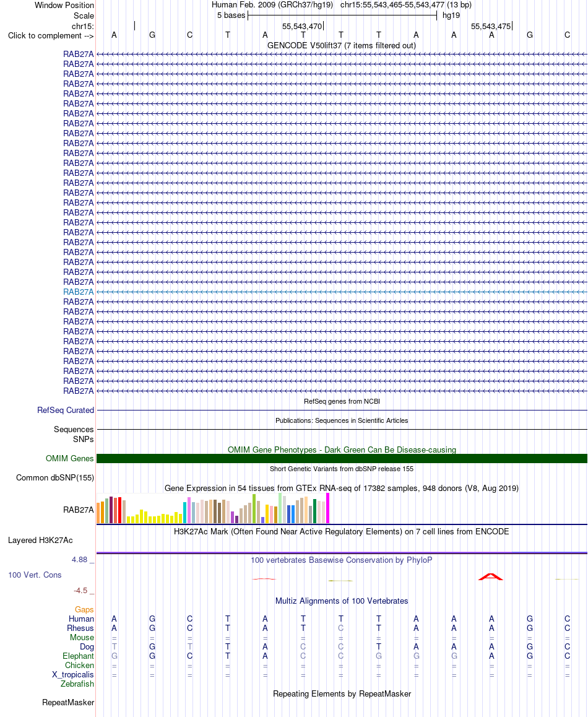Open the 'H3K27Ac Mark' ENCODE track title

coord(342,531)
